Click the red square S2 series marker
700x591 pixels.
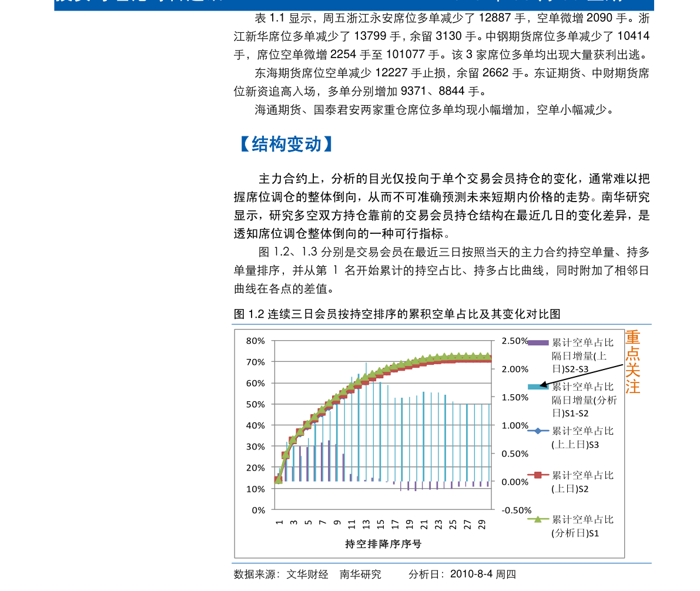coord(539,476)
